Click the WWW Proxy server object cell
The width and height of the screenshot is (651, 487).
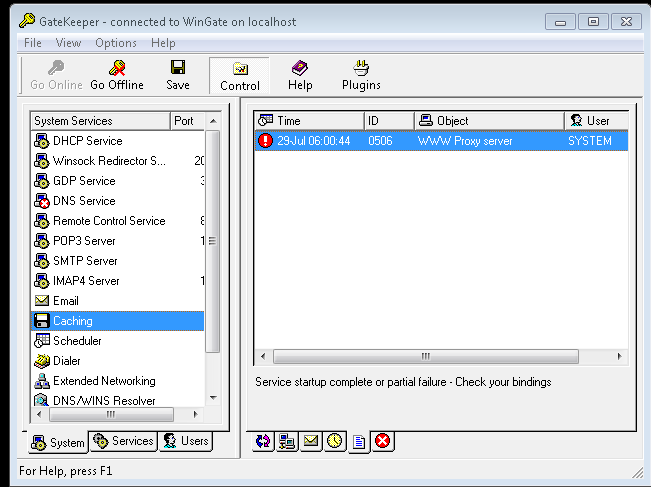tap(465, 141)
